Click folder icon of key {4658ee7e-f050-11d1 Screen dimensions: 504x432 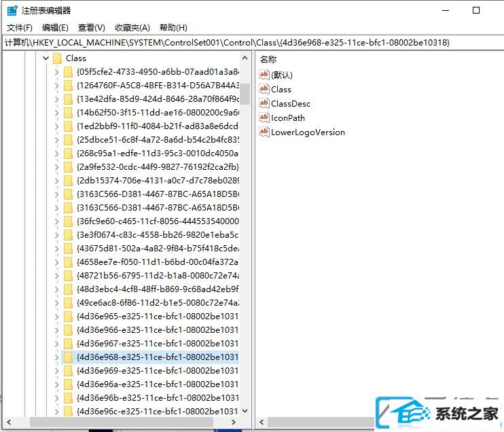pyautogui.click(x=68, y=262)
